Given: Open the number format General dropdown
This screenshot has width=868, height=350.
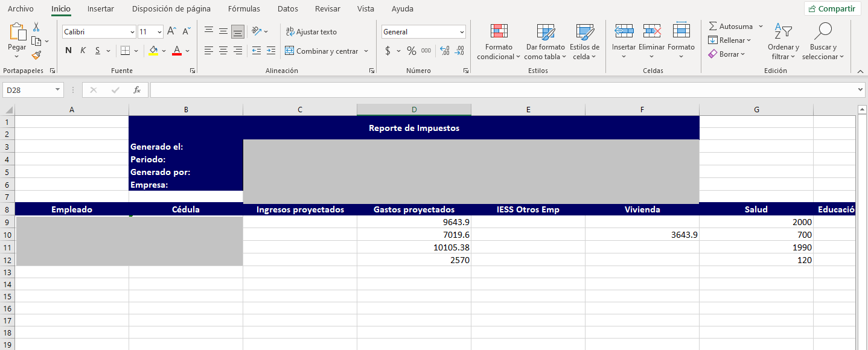Looking at the screenshot, I should click(462, 32).
